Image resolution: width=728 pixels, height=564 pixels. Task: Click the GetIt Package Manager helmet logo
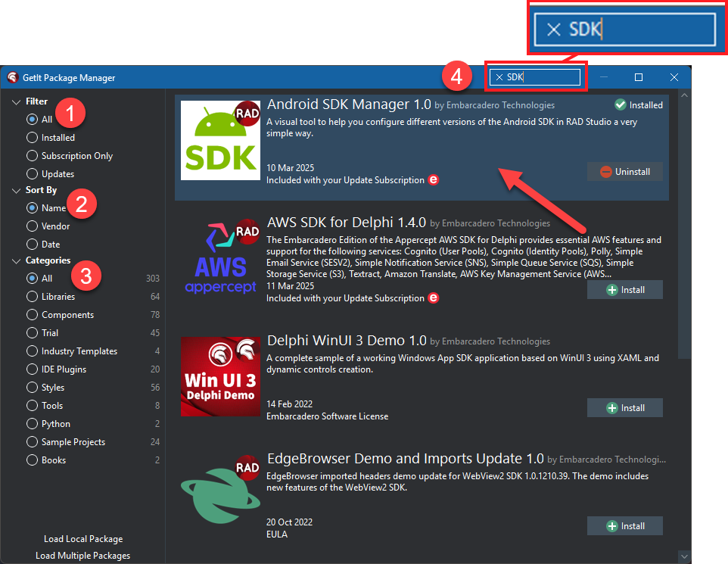(x=13, y=77)
